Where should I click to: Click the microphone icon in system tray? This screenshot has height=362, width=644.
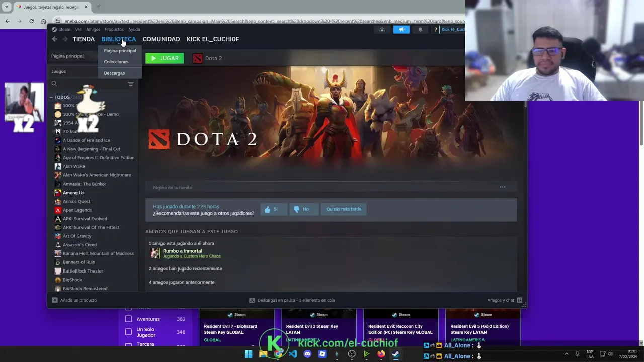577,354
